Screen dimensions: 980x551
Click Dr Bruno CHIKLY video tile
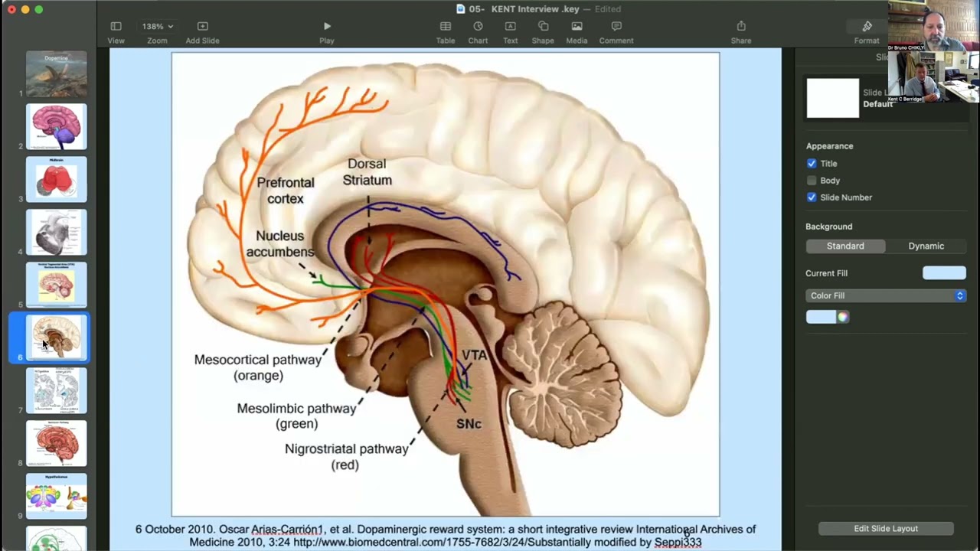coord(933,25)
